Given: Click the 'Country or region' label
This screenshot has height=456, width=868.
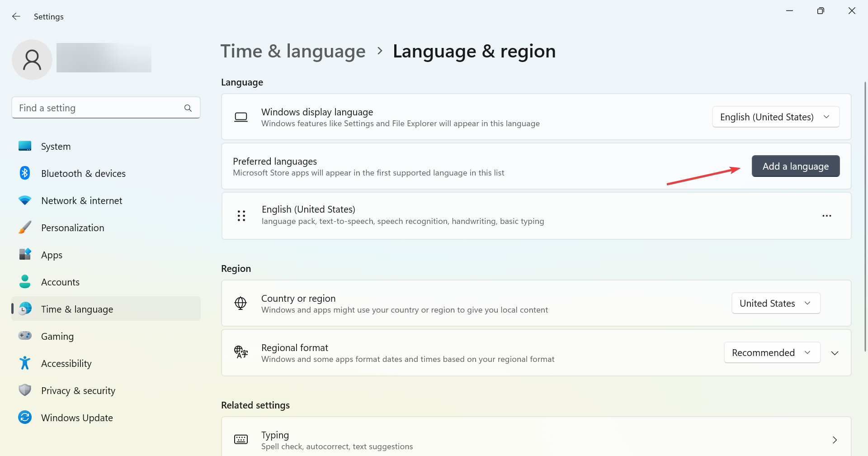Looking at the screenshot, I should coord(298,298).
